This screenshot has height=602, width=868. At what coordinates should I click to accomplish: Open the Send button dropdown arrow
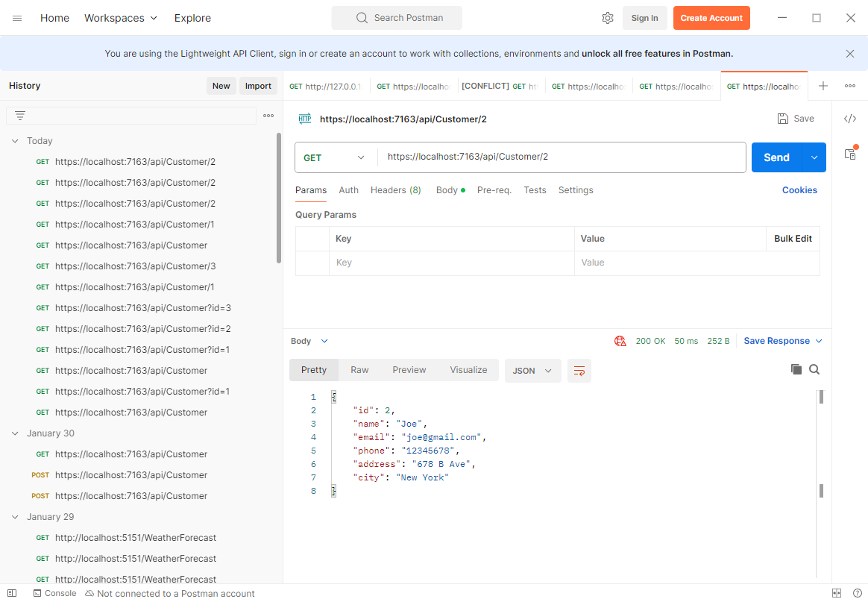tap(814, 157)
